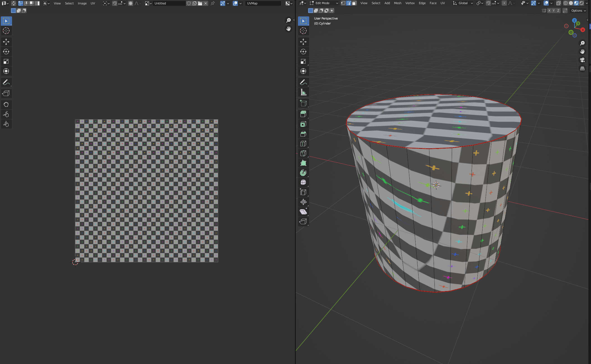Select the Knife tool in 3D viewport
Viewport: 591px width, 364px height.
[303, 153]
